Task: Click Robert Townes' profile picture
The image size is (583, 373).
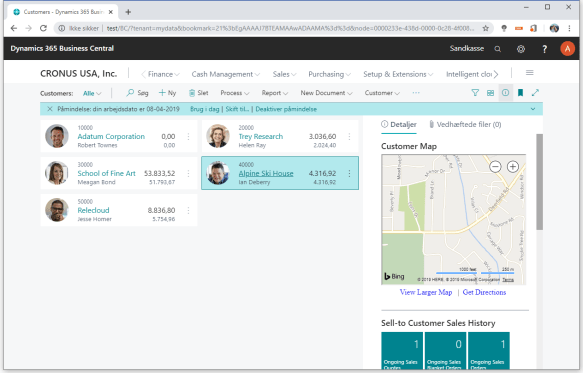Action: coord(57,136)
